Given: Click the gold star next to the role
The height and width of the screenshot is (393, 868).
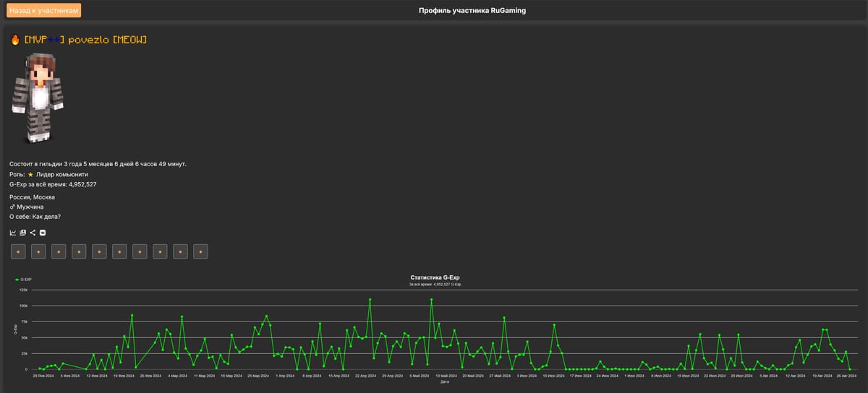Looking at the screenshot, I should (x=30, y=175).
